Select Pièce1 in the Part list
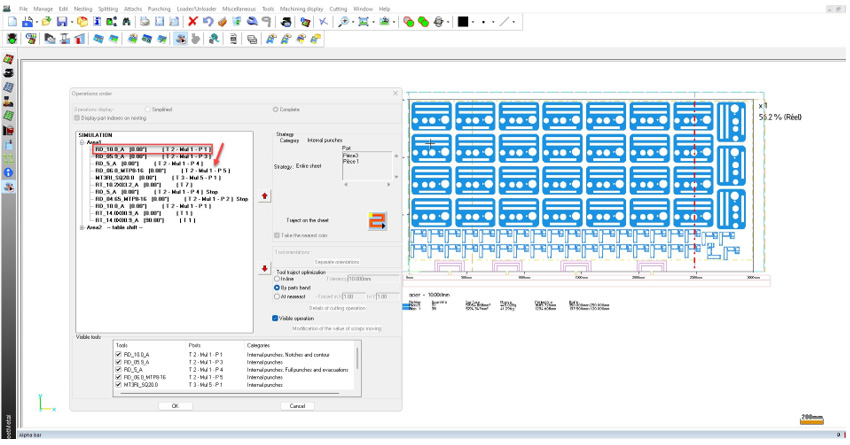Screen dimensions: 850x445 point(351,162)
